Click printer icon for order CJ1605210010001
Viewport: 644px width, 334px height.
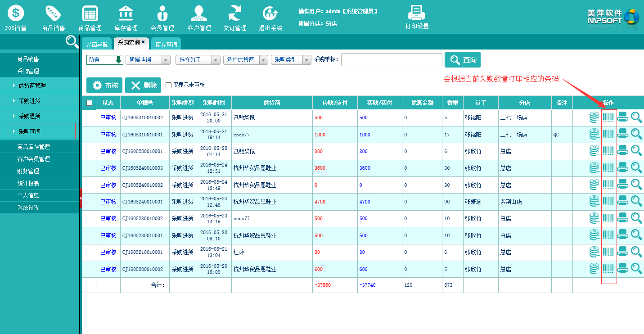623,252
